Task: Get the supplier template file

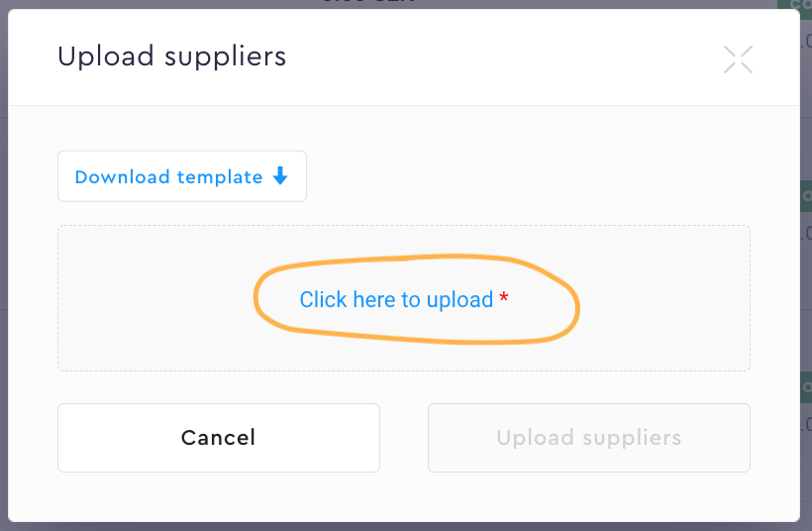Action: click(181, 176)
